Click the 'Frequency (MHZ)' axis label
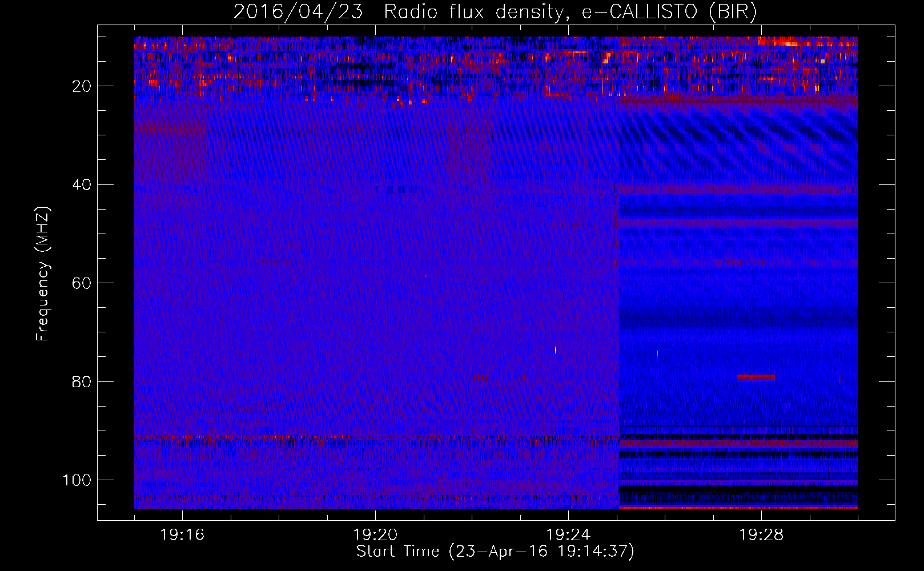 (43, 274)
